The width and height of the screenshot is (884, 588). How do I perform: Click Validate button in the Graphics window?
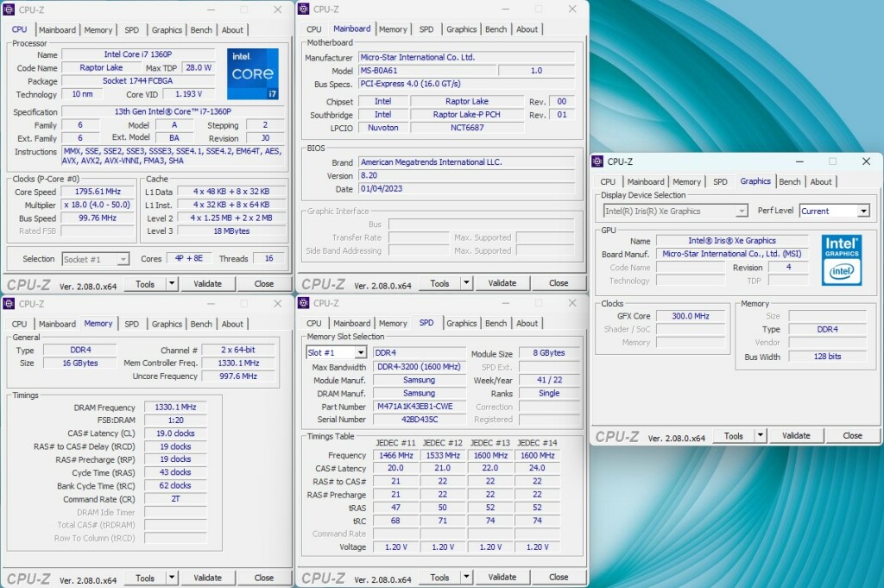point(796,436)
